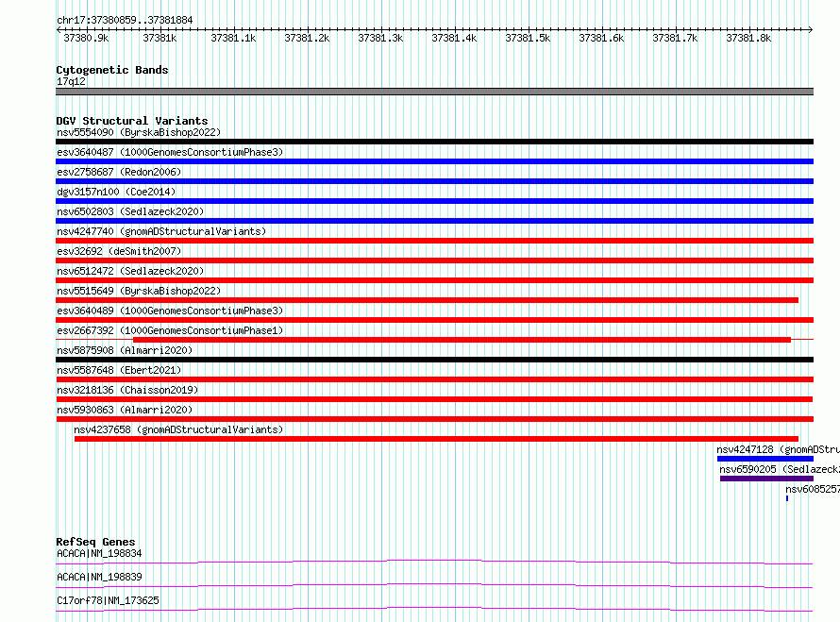Click the 37380.9k ruler tick label
The width and height of the screenshot is (840, 622).
coord(86,39)
